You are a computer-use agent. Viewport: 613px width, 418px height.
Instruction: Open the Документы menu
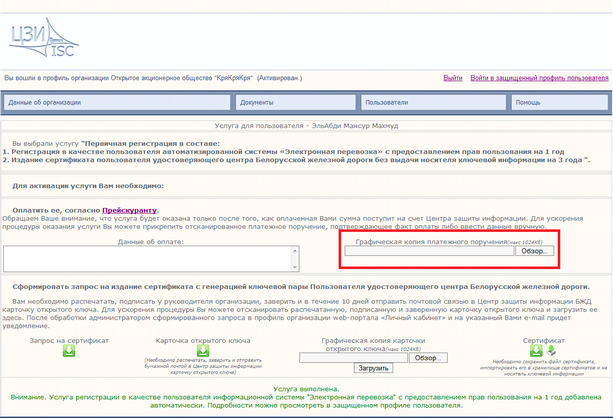(x=296, y=102)
